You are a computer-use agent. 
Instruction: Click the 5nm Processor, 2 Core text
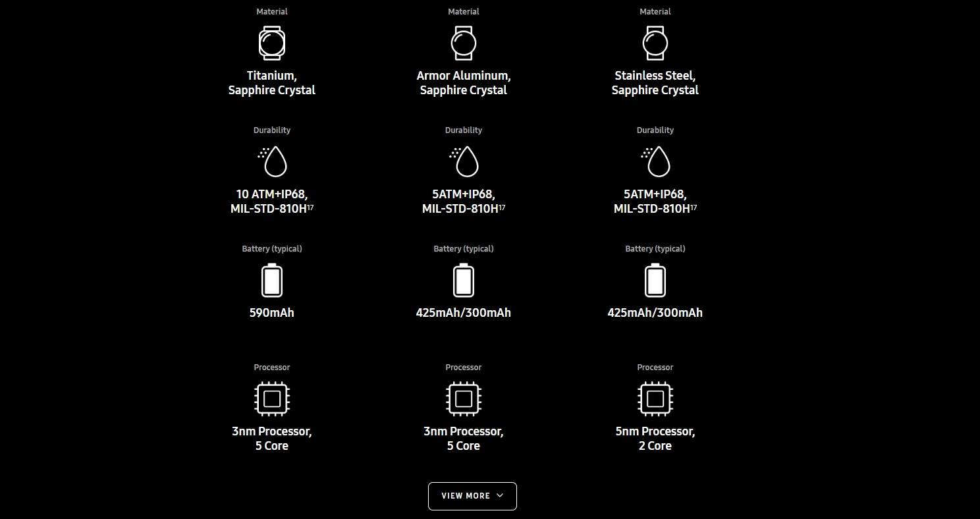click(655, 439)
